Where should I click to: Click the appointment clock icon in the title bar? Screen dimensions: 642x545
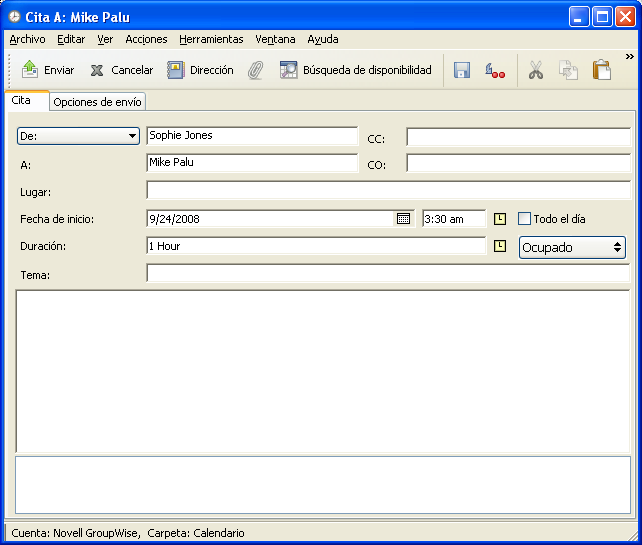(x=14, y=17)
